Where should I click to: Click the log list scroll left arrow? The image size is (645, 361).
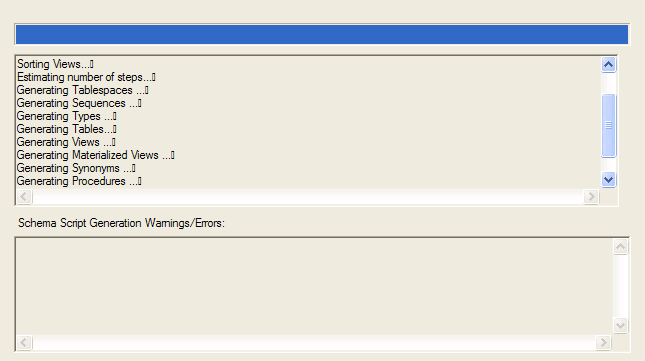pos(24,197)
